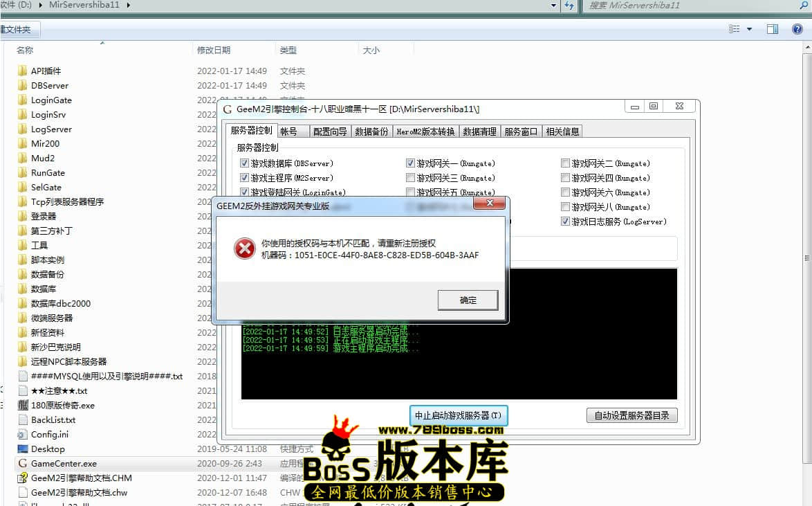Switch to 服务窗口 tab
The image size is (812, 506).
pyautogui.click(x=521, y=132)
